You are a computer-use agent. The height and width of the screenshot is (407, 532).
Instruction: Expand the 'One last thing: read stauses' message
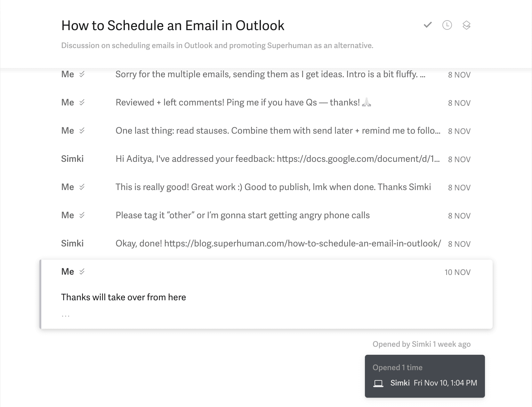coord(277,131)
